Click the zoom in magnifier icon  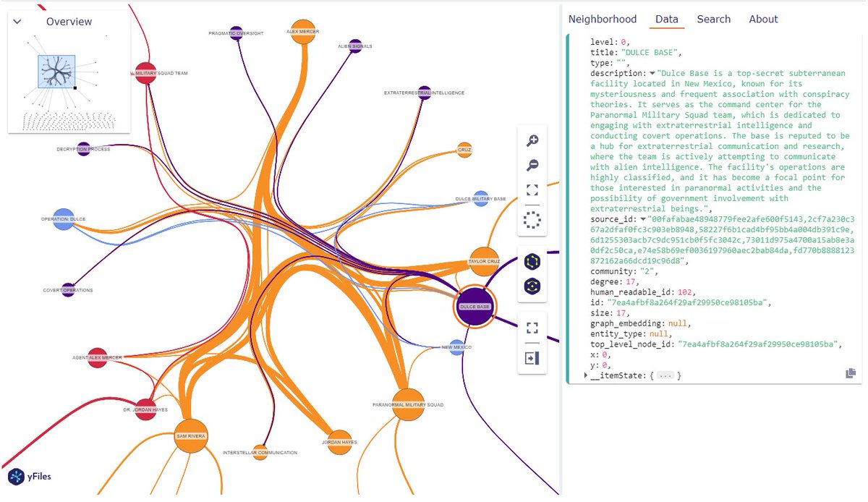pos(532,141)
